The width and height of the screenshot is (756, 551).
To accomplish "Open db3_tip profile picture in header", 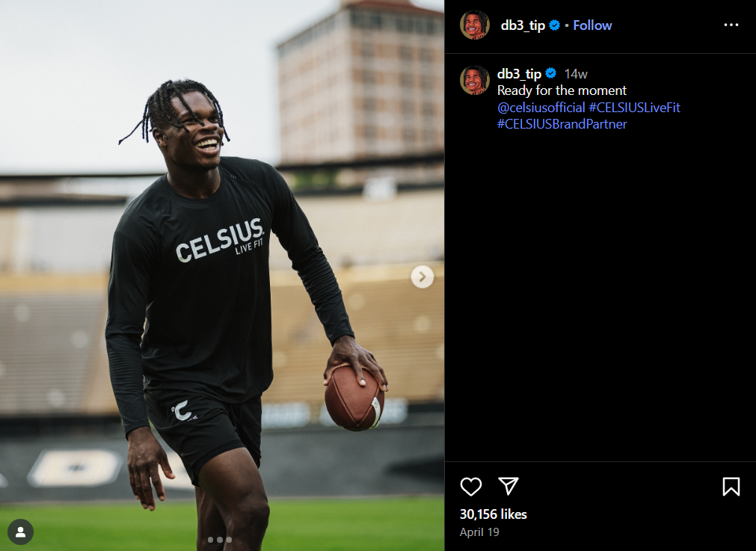I will click(474, 25).
